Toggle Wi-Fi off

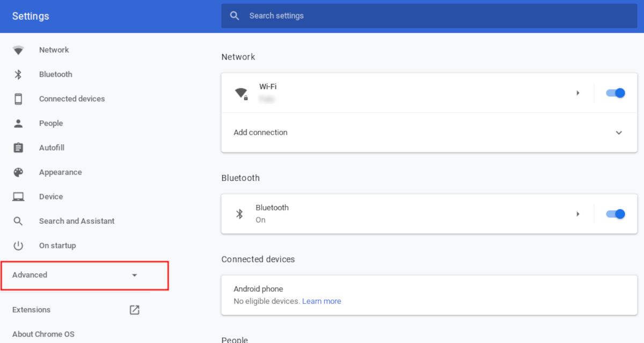615,92
